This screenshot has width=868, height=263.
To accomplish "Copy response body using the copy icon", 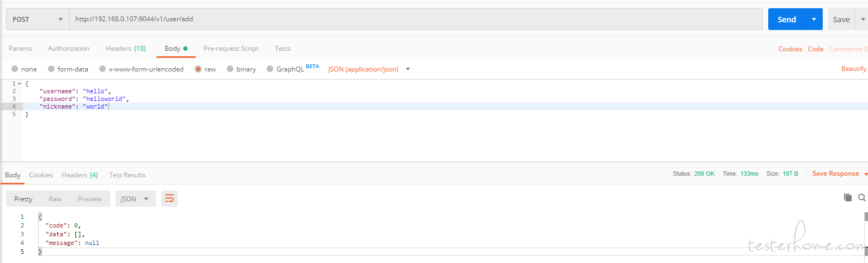I will tap(847, 198).
